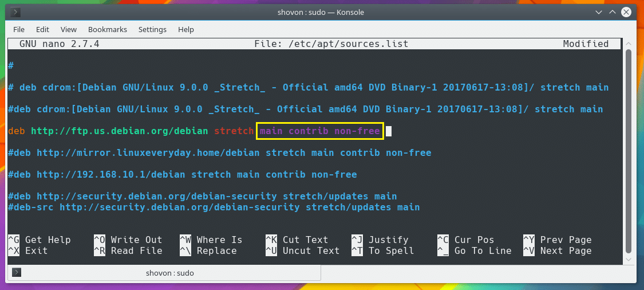644x290 pixels.
Task: Select the 'shovon : sudo' tab
Action: pos(164,273)
